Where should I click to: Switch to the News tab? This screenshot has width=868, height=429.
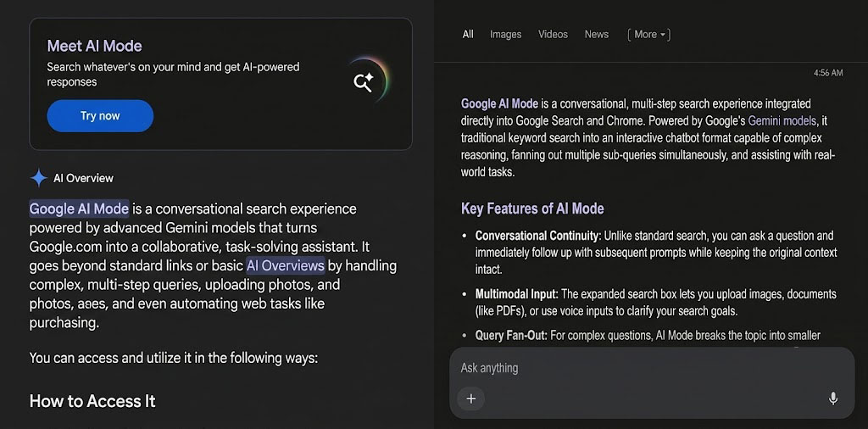596,34
